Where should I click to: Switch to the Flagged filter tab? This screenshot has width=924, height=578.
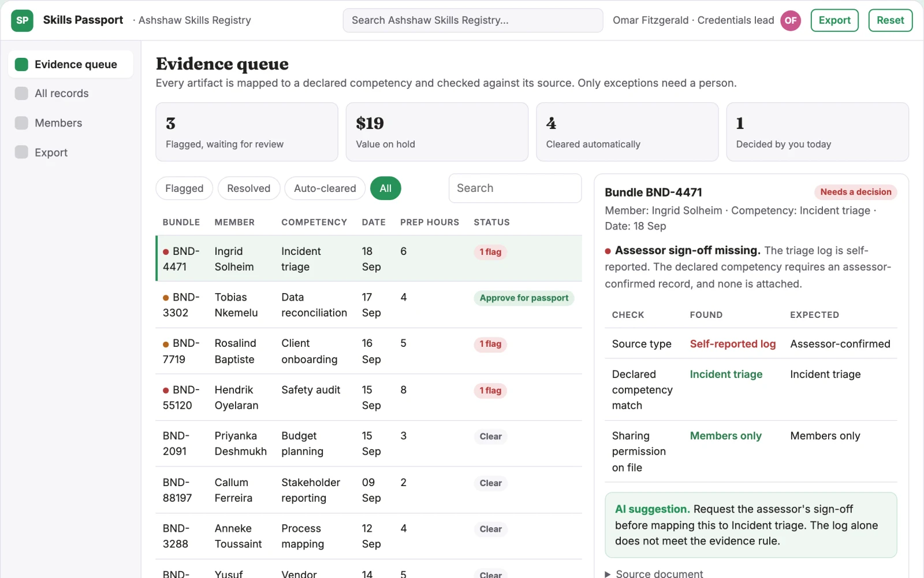click(x=184, y=188)
